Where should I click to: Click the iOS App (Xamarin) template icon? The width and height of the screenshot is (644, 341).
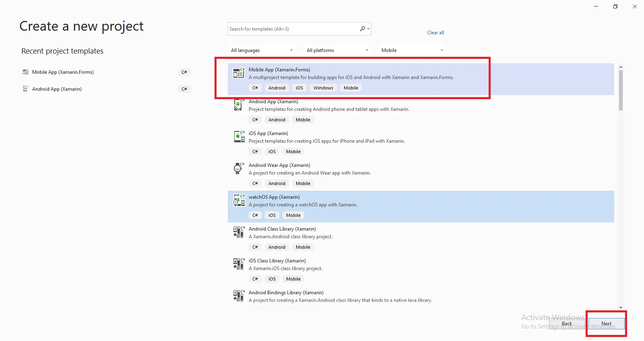pyautogui.click(x=239, y=137)
